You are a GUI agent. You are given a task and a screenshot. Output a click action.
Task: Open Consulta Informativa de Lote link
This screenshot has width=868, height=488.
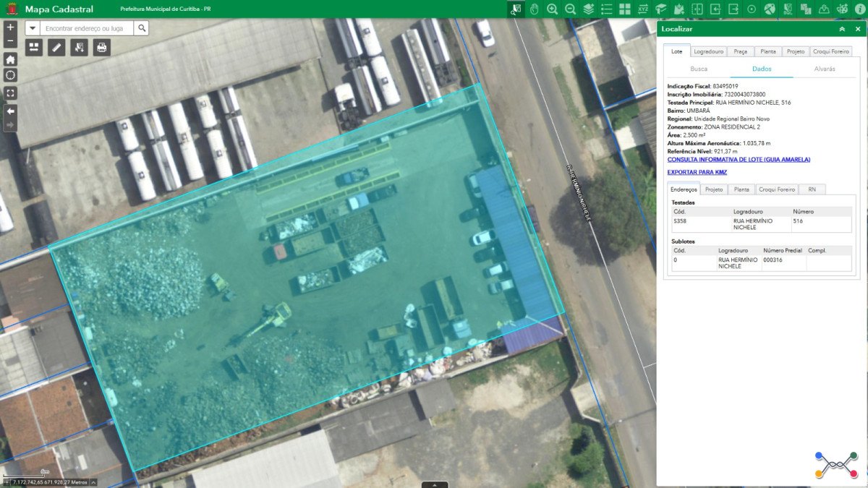coord(739,159)
